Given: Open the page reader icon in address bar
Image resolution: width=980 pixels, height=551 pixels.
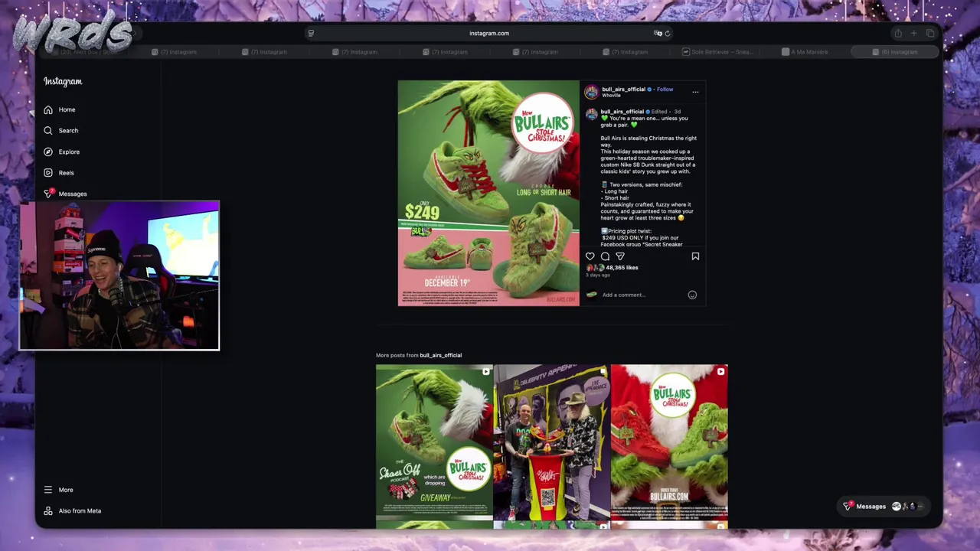Looking at the screenshot, I should (x=311, y=33).
